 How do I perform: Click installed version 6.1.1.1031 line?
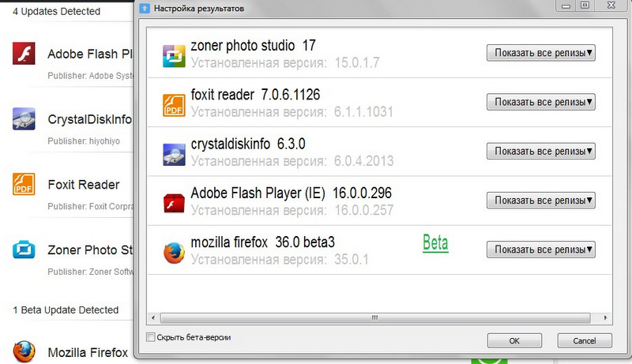tap(292, 112)
